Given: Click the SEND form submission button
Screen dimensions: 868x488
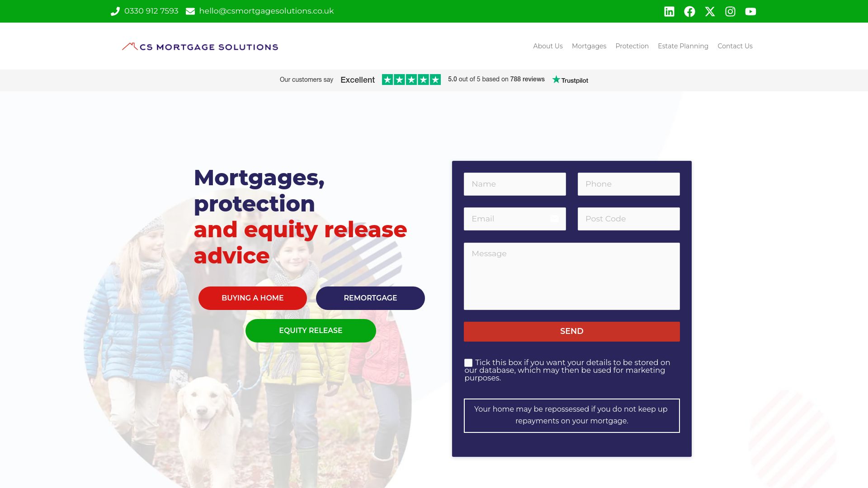Looking at the screenshot, I should click(x=572, y=331).
